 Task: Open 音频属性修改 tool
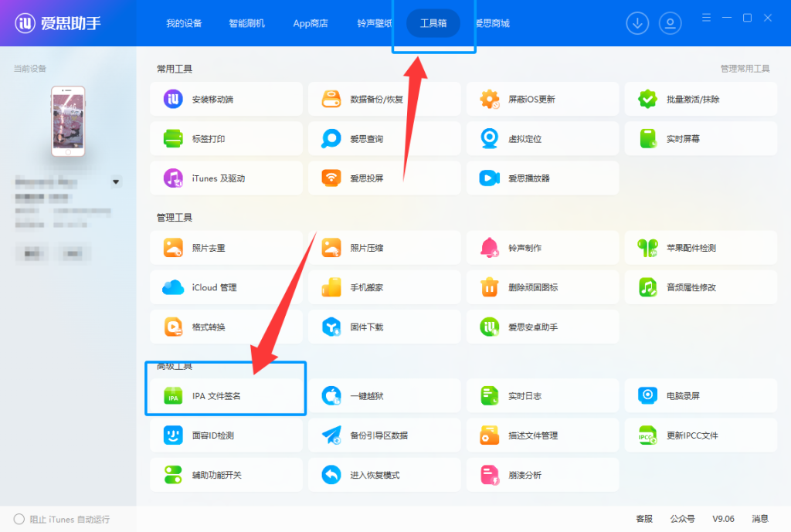701,287
